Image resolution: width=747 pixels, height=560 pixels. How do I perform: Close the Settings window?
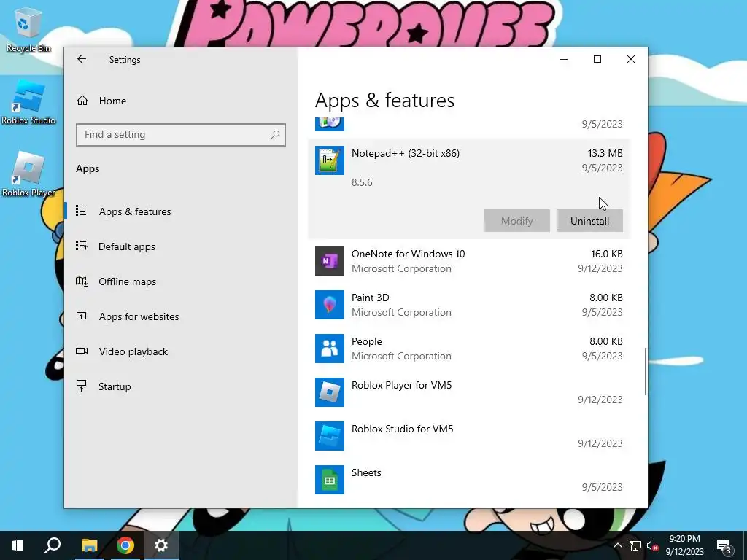click(x=631, y=59)
